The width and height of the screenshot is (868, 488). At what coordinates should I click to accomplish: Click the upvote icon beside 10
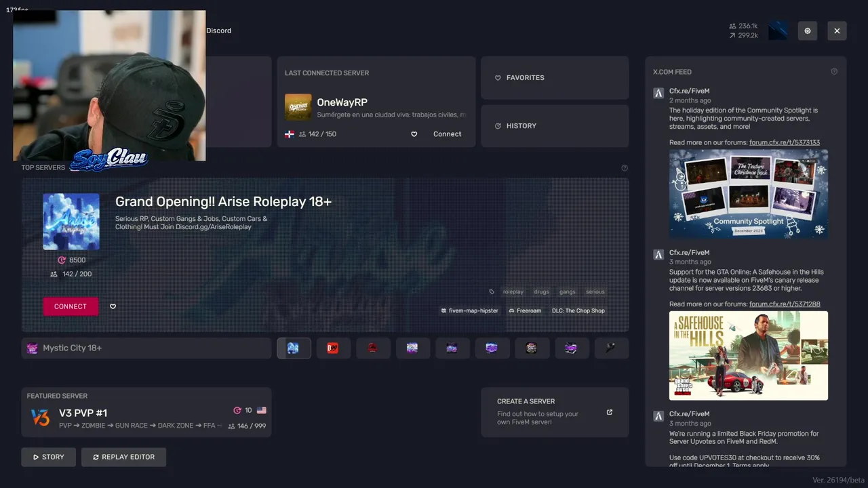(237, 411)
